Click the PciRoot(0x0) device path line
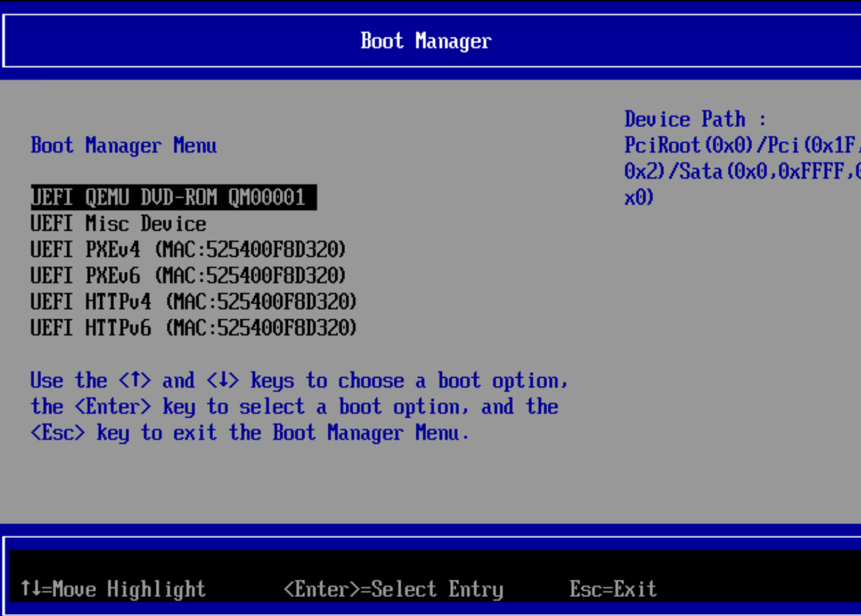The width and height of the screenshot is (861, 616). point(739,145)
